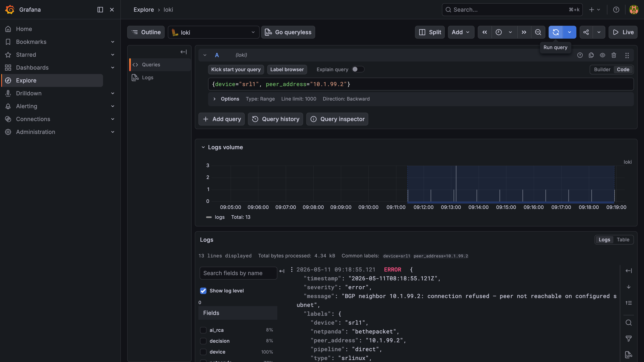Focus Search fields by name input
The image size is (644, 362).
238,273
